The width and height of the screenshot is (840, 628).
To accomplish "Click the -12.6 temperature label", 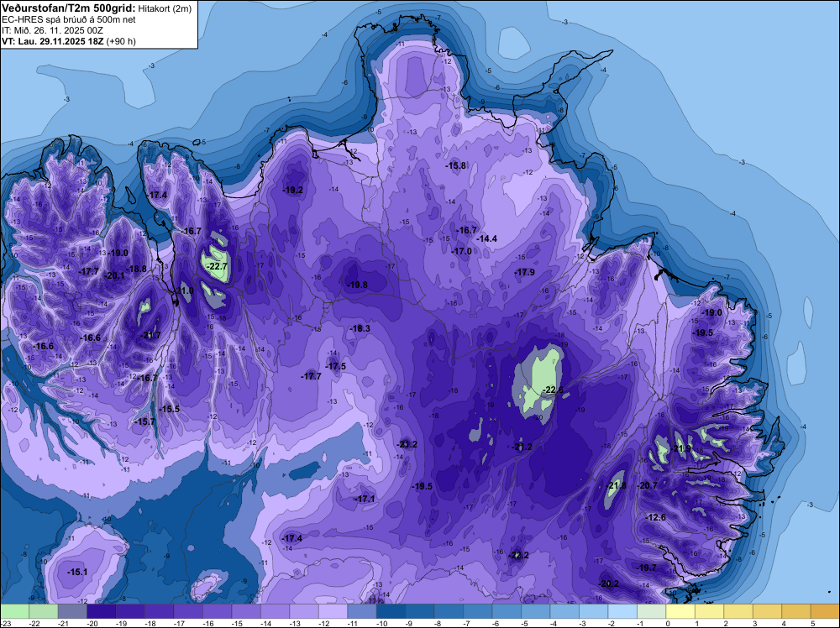I will 656,518.
